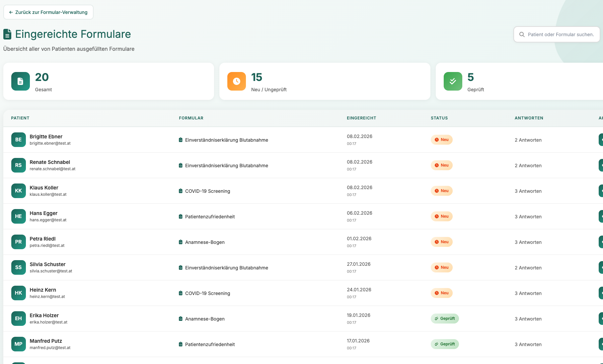The width and height of the screenshot is (603, 364).
Task: Click the page title document icon
Action: point(7,34)
